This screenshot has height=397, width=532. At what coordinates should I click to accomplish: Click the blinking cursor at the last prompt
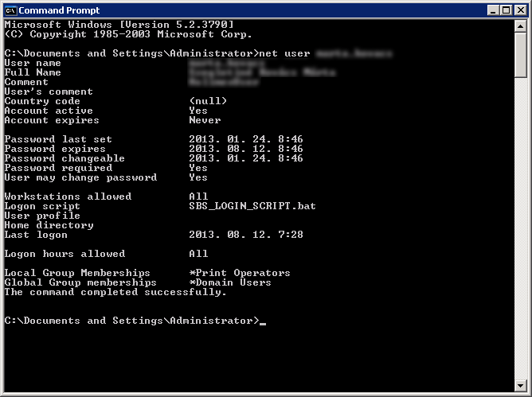[263, 322]
